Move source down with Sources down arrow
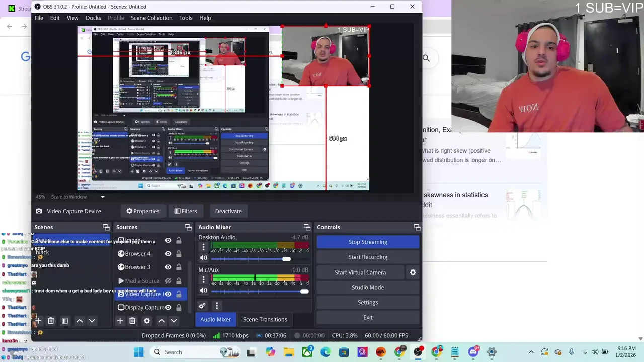The width and height of the screenshot is (644, 362). (x=174, y=321)
